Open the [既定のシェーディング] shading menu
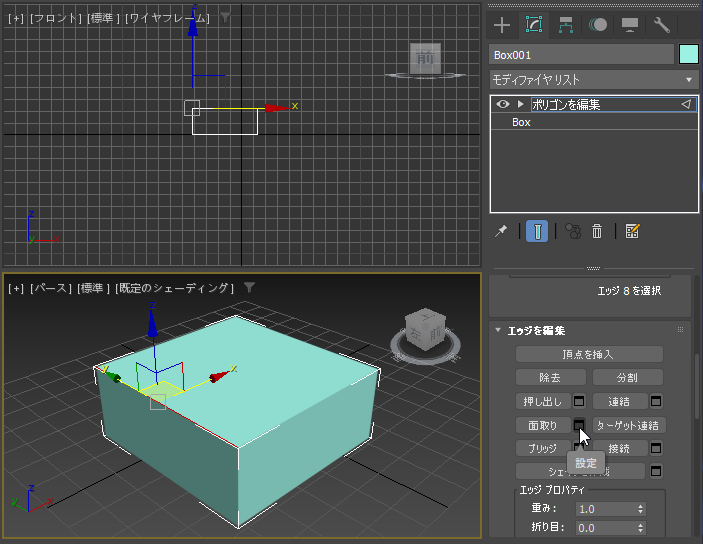Screen dimensions: 703x544 (174, 288)
